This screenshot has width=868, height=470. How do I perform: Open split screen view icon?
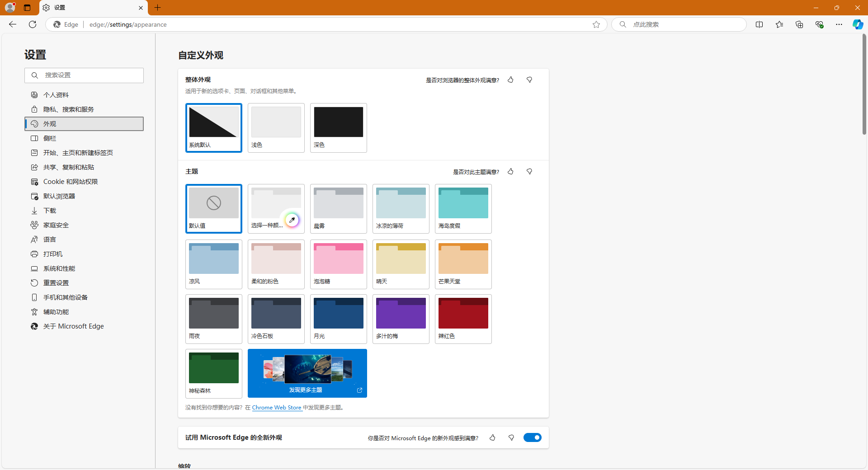[x=759, y=24]
